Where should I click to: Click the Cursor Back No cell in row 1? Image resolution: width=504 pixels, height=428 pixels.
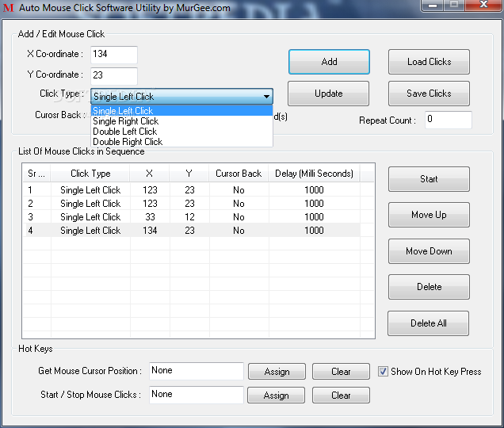[239, 190]
